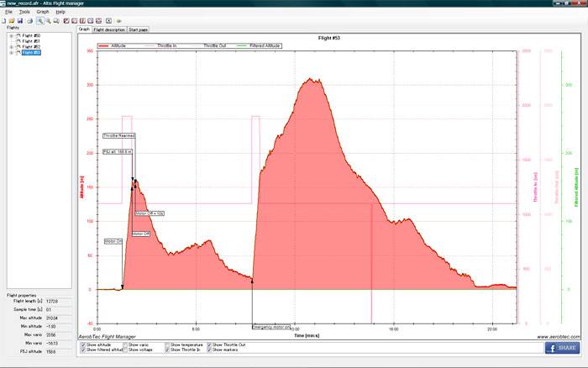Print the graph using the printer icon
This screenshot has width=588, height=368.
[29, 21]
